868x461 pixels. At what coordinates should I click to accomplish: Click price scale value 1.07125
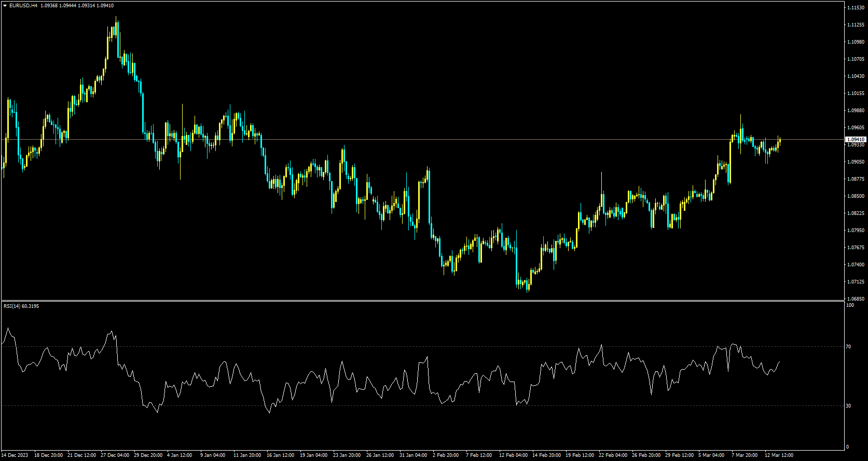[x=856, y=282]
